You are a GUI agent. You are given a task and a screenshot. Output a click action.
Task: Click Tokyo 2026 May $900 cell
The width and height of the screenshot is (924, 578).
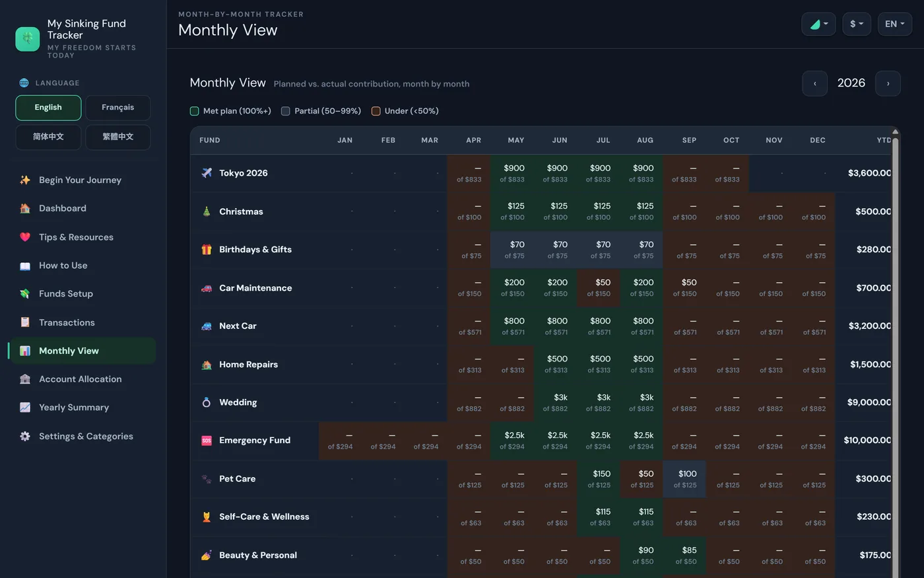click(x=512, y=173)
